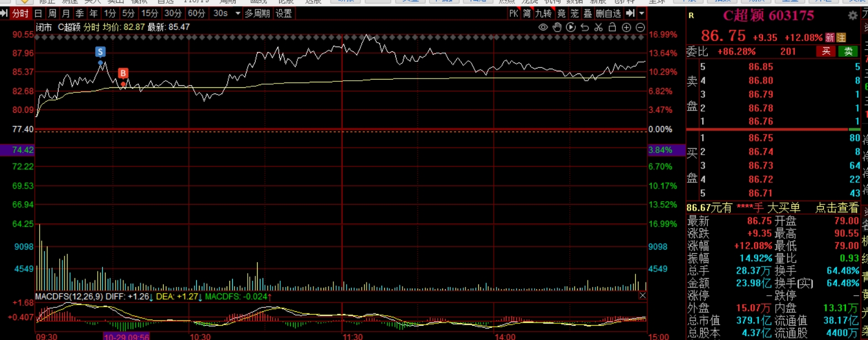This screenshot has width=868, height=340.
Task: Toggle the 简 simple mode button
Action: tap(527, 13)
